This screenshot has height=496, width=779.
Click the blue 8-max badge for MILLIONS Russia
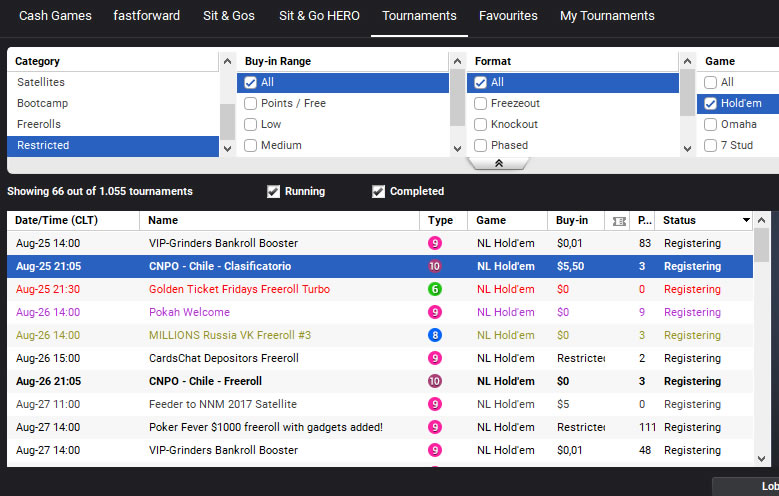point(435,335)
